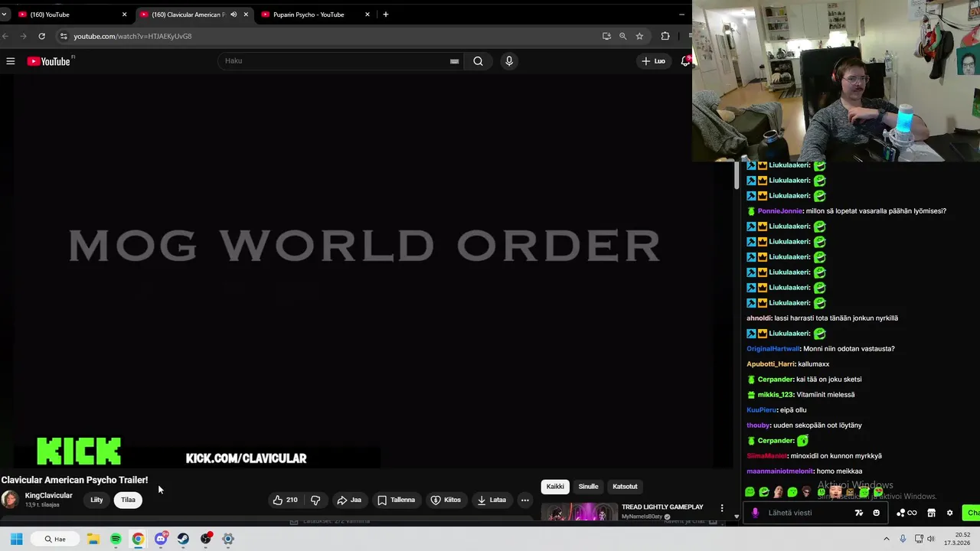980x551 pixels.
Task: Select the Sinulle filter chip
Action: [588, 487]
